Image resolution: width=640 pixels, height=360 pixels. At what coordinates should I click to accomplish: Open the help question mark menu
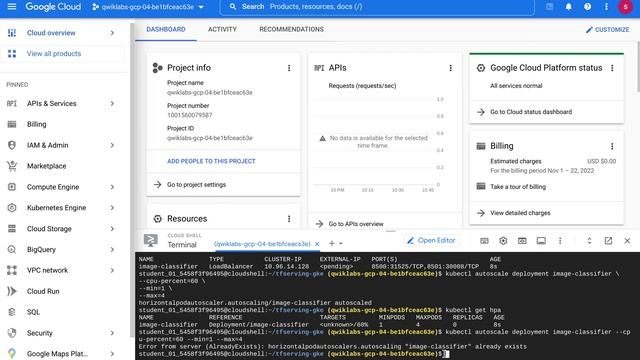click(x=587, y=7)
